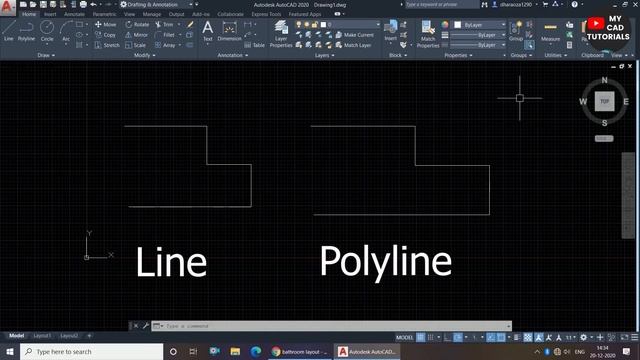Viewport: 640px width, 360px height.
Task: Toggle snap mode in status bar
Action: (x=430, y=338)
